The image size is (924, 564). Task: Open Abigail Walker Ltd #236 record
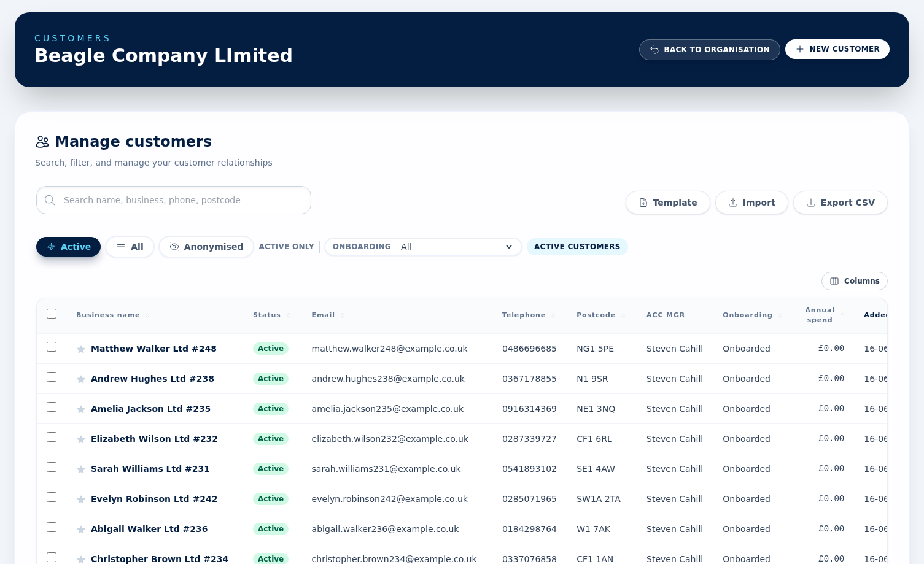tap(149, 529)
